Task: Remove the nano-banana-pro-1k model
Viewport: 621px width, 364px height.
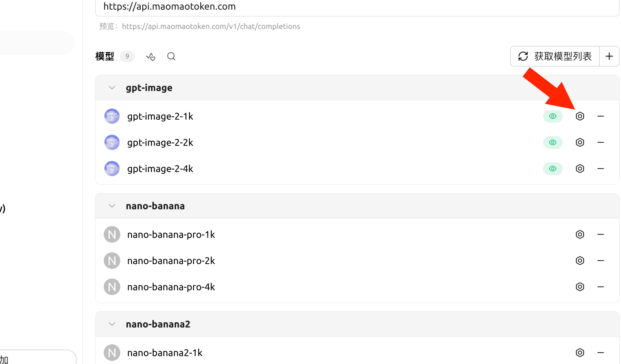Action: pos(601,234)
